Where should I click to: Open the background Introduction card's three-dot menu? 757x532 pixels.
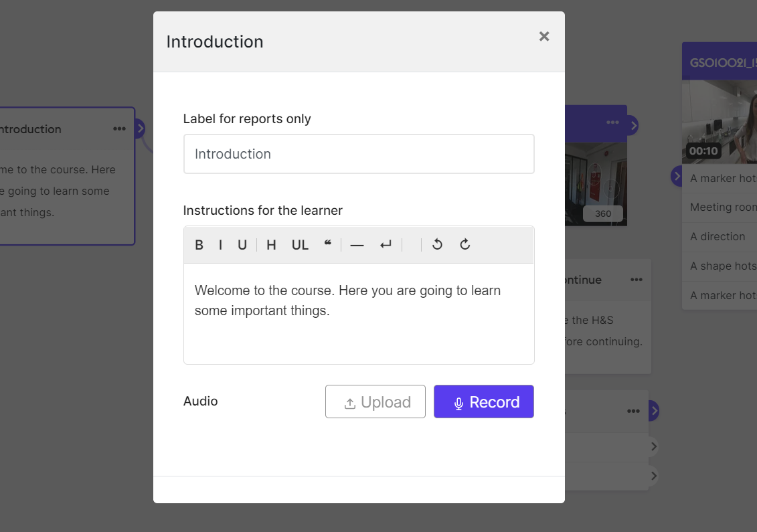click(x=119, y=129)
